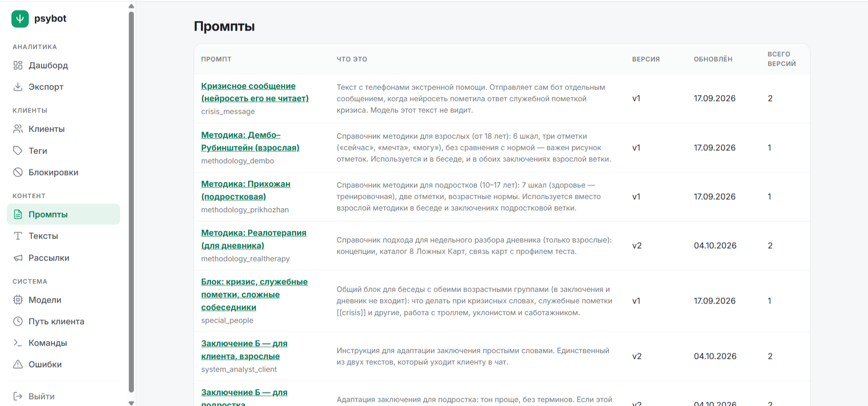Image resolution: width=868 pixels, height=406 pixels.
Task: Log out with the Выйти label
Action: [x=42, y=396]
